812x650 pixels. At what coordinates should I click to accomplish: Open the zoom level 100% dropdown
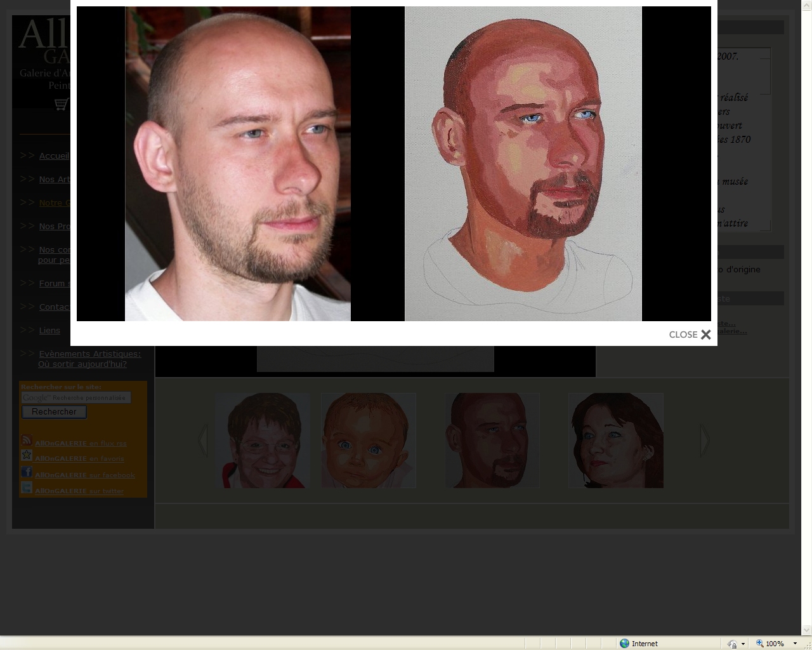(x=795, y=643)
